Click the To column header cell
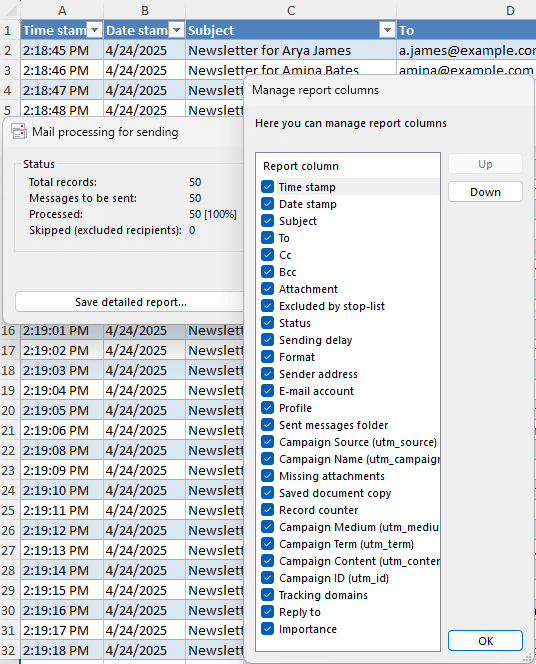Screen dimensions: 536x664 (467, 30)
